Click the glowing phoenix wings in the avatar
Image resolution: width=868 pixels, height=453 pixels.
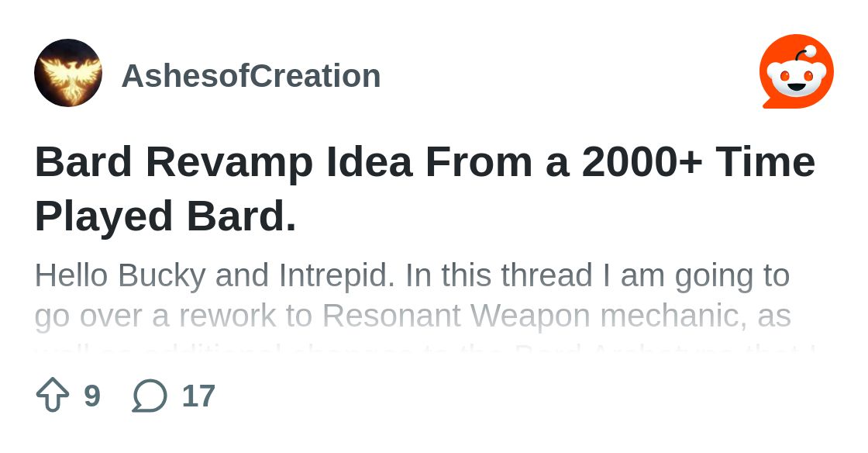pyautogui.click(x=68, y=74)
